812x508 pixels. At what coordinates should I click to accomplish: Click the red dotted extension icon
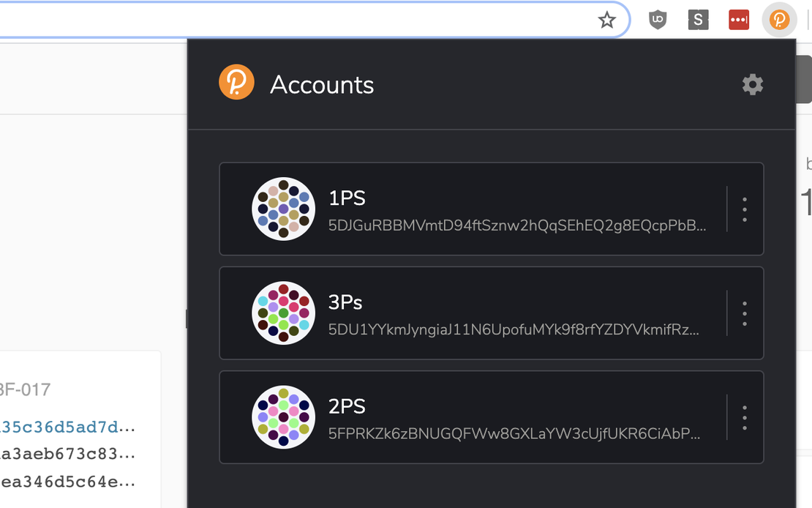[x=738, y=20]
